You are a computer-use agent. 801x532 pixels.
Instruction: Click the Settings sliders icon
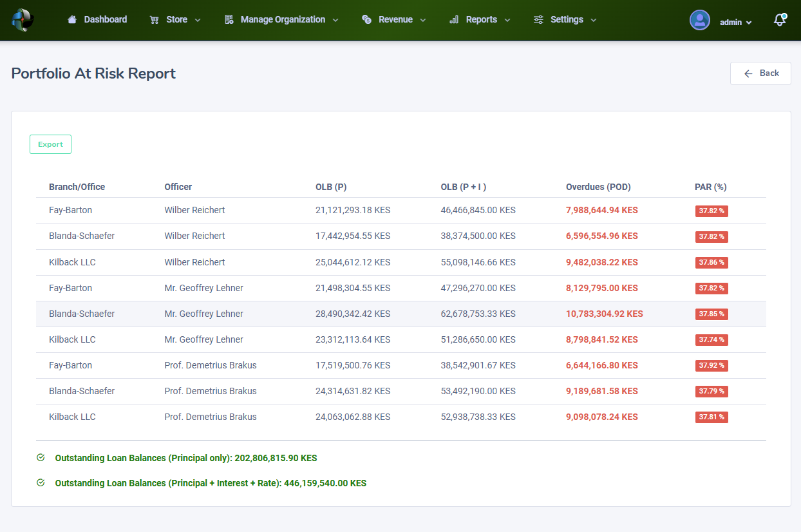coord(538,20)
